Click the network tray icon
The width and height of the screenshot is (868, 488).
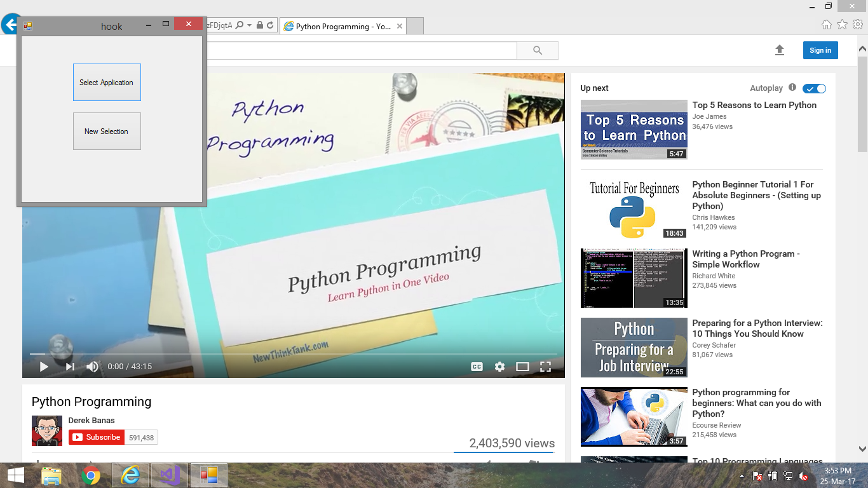788,475
